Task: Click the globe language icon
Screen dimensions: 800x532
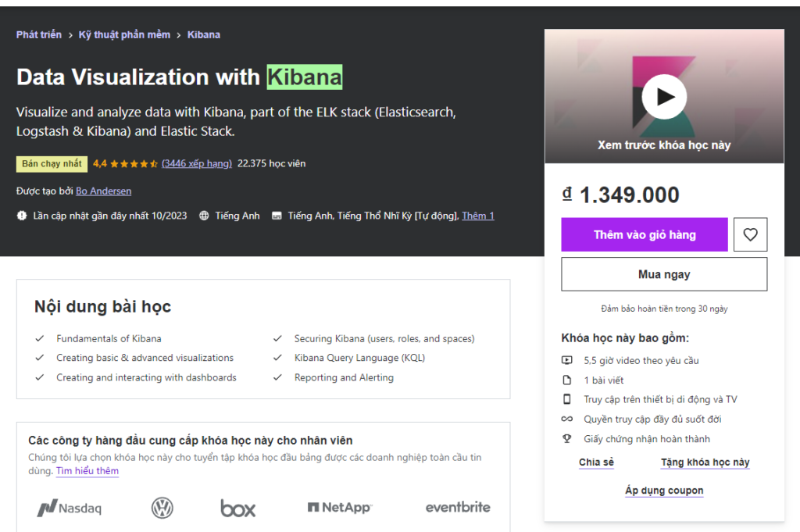Action: [x=204, y=216]
